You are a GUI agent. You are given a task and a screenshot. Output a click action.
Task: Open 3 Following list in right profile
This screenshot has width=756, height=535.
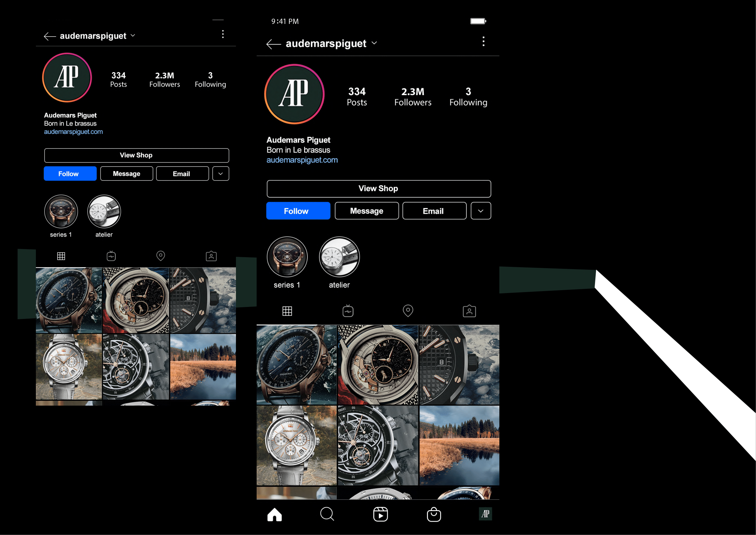pyautogui.click(x=468, y=96)
